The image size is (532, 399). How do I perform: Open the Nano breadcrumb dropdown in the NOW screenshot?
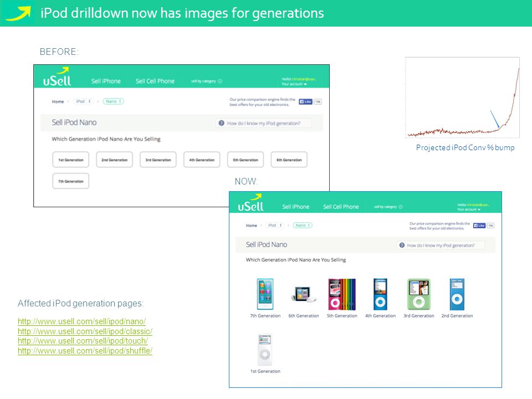coord(303,226)
